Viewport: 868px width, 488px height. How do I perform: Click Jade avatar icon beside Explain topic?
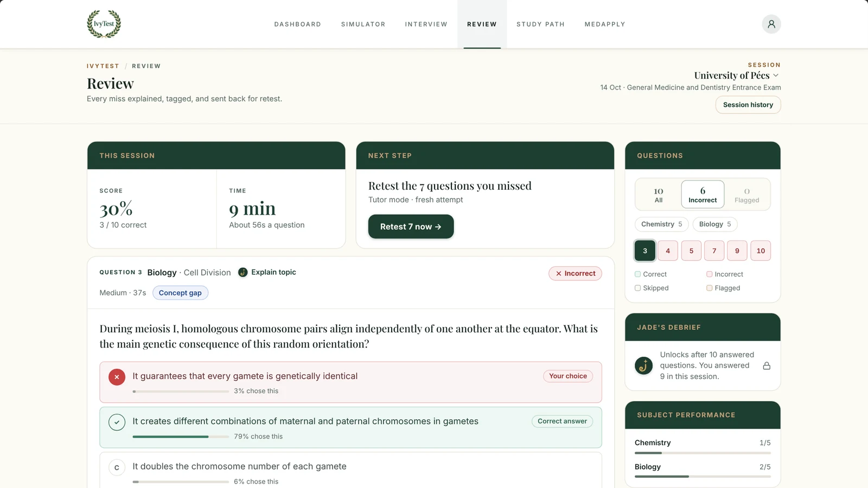click(243, 272)
